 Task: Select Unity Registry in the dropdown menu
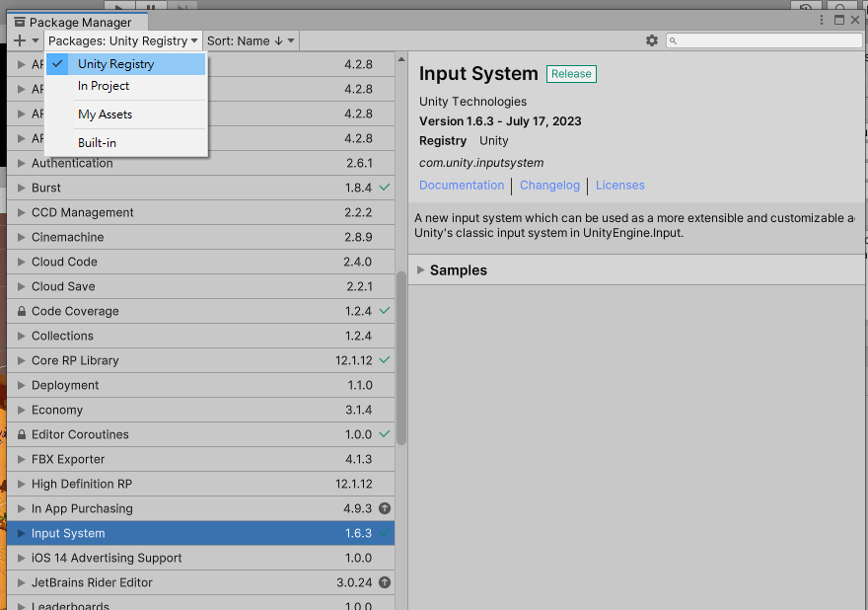click(125, 64)
